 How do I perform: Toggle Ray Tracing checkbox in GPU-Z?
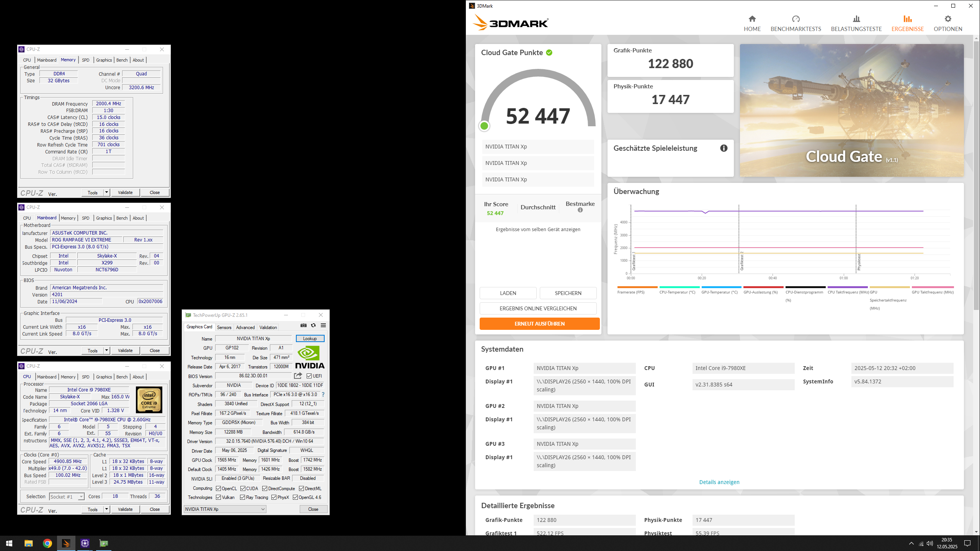coord(243,497)
